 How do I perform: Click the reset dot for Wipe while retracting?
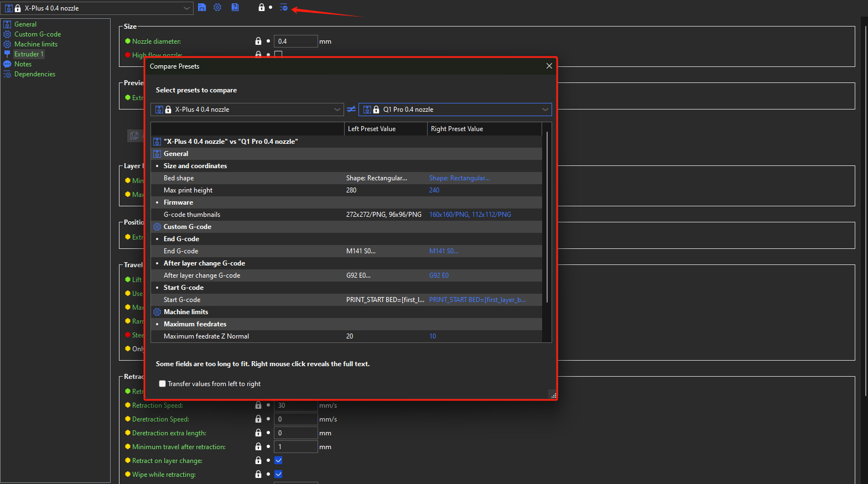pos(268,474)
